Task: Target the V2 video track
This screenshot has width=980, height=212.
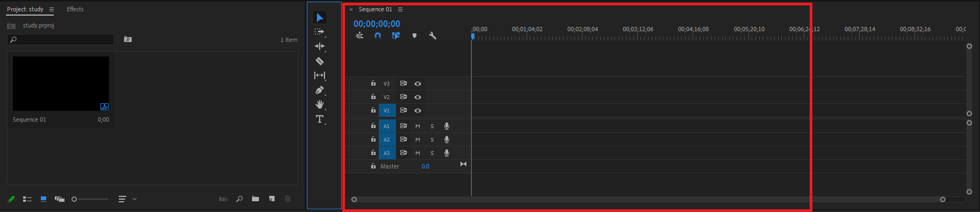Action: 387,97
